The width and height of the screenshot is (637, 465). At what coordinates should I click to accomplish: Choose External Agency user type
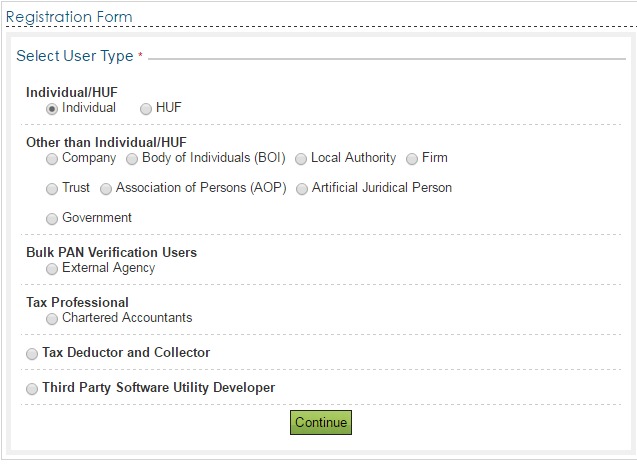(x=52, y=269)
